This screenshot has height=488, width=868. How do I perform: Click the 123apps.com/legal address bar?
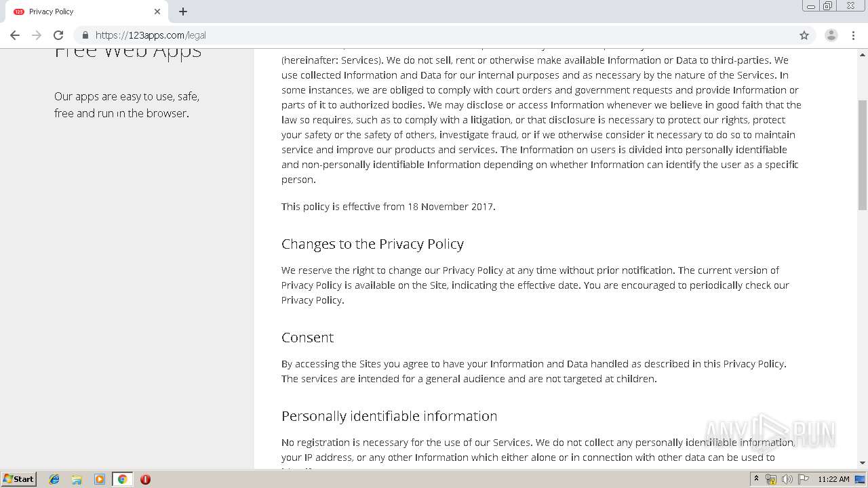(434, 35)
